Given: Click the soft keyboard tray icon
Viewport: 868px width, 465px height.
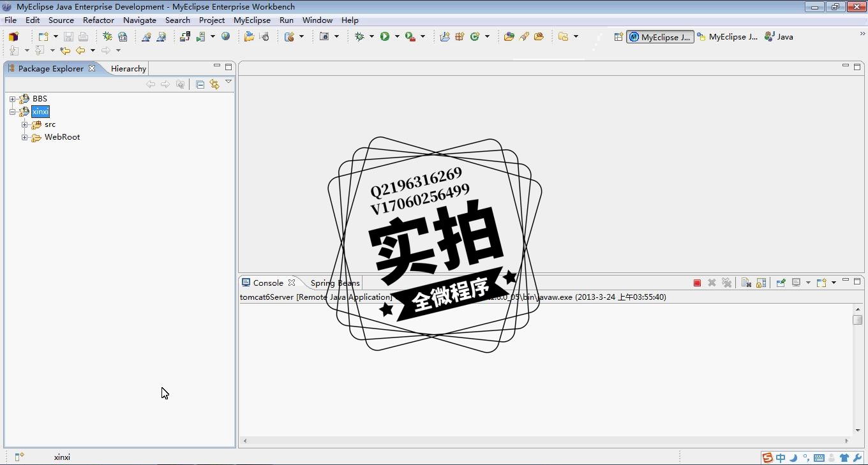Looking at the screenshot, I should tap(819, 458).
